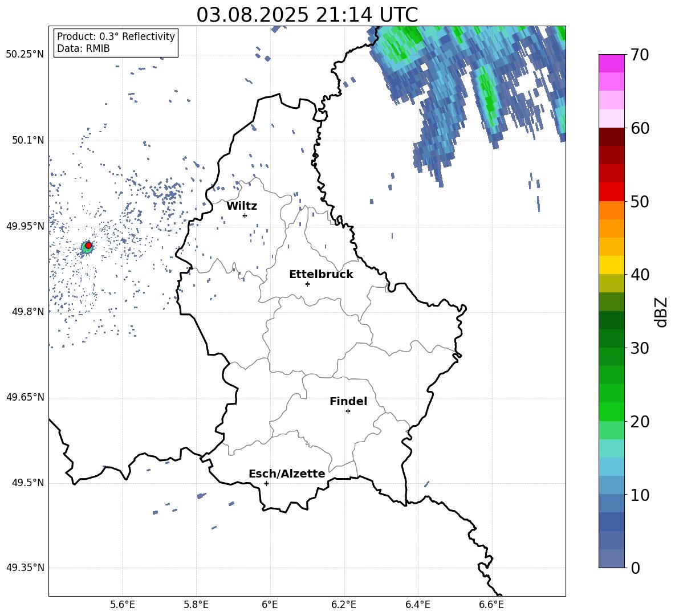Click the Wiltz city label
This screenshot has height=616, width=675.
tap(242, 206)
